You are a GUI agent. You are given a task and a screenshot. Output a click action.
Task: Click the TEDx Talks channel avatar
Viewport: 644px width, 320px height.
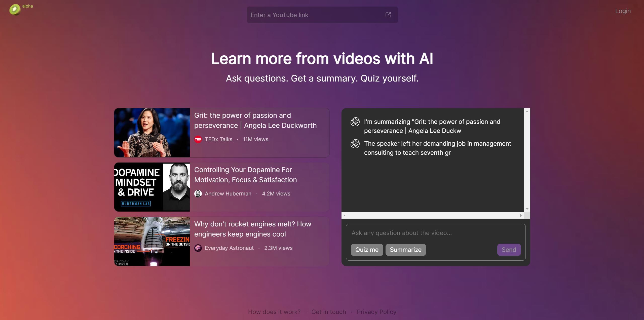[x=198, y=139]
